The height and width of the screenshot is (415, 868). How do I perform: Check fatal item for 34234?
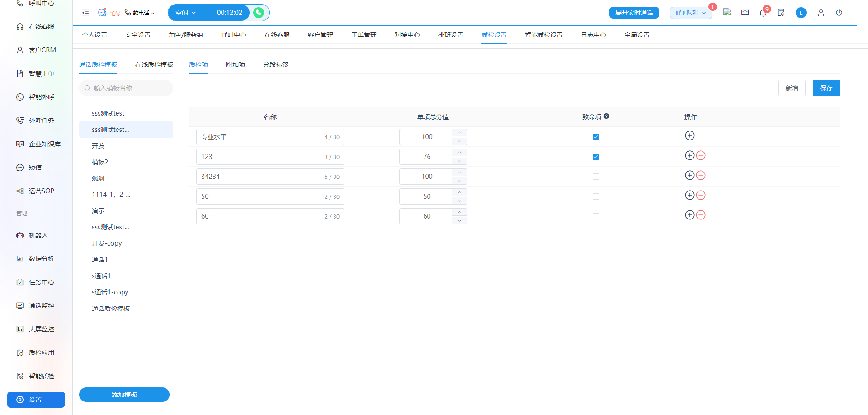click(596, 177)
